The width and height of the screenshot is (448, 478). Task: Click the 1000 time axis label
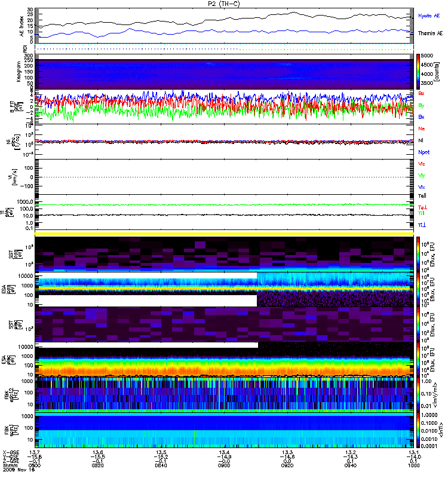413,465
